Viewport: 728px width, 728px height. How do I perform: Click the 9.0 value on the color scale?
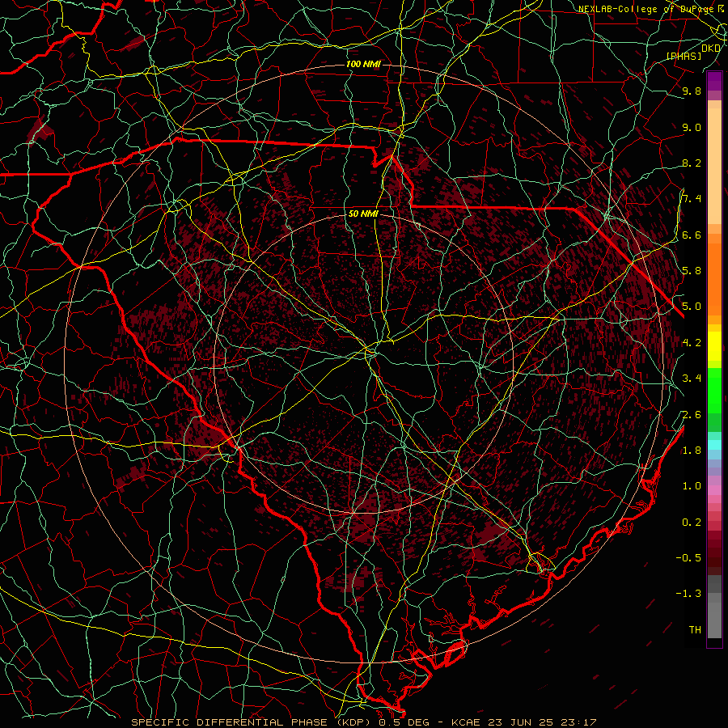pos(692,128)
